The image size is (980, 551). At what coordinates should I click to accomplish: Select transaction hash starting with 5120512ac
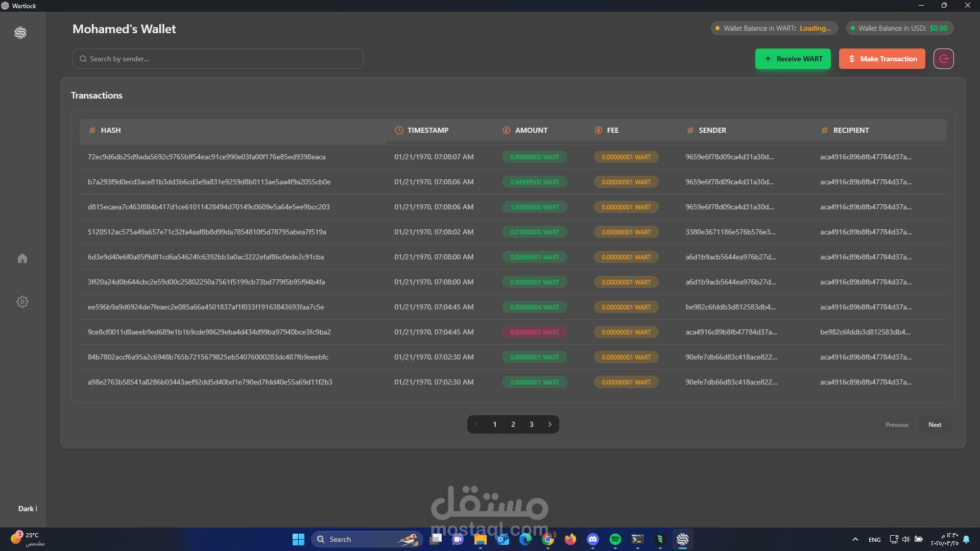207,232
